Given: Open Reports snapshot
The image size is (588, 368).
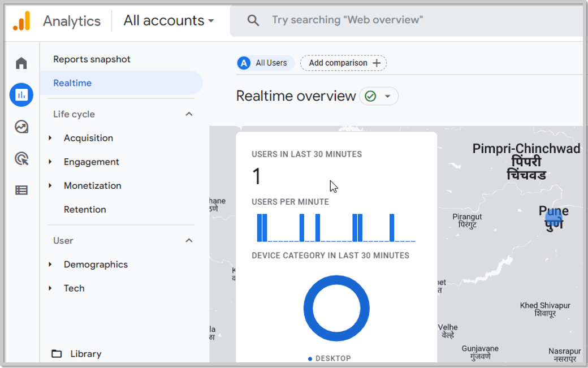Looking at the screenshot, I should pos(92,59).
